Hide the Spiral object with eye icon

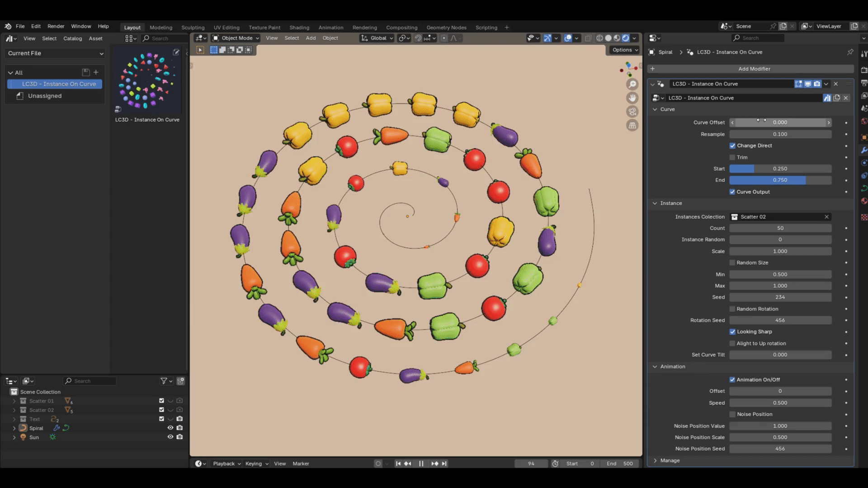pos(170,428)
